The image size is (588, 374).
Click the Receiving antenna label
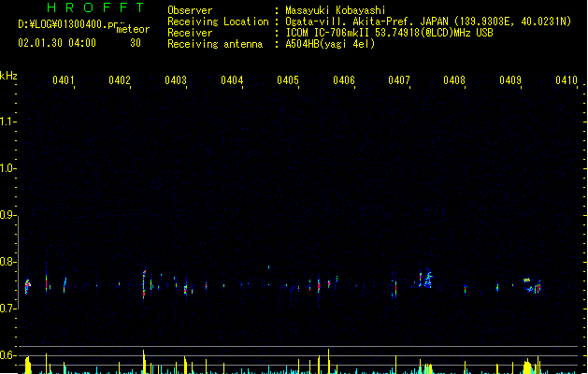(x=215, y=44)
